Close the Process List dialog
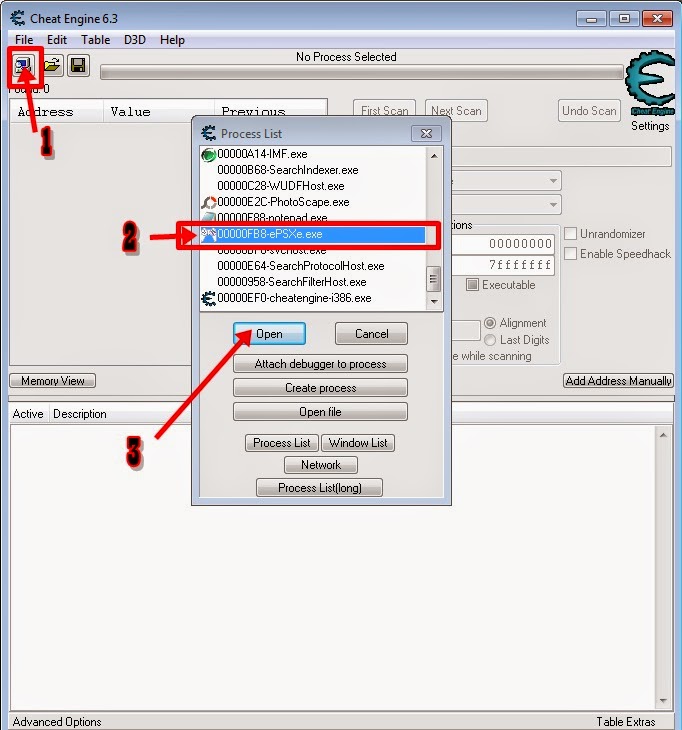 (x=426, y=134)
